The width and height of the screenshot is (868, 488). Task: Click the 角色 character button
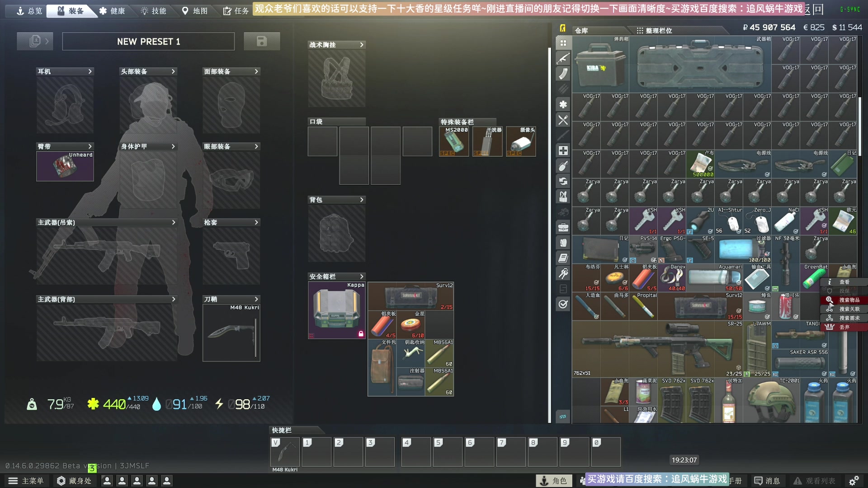554,481
